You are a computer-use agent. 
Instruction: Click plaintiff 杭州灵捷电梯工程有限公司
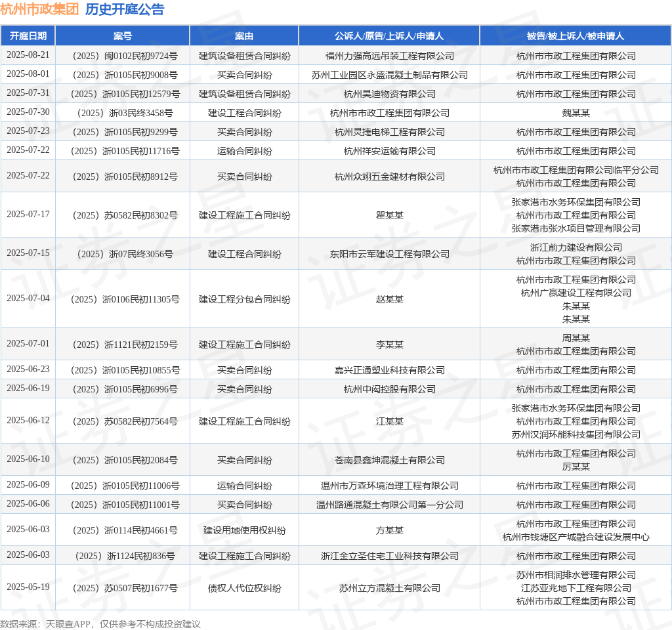coord(390,132)
